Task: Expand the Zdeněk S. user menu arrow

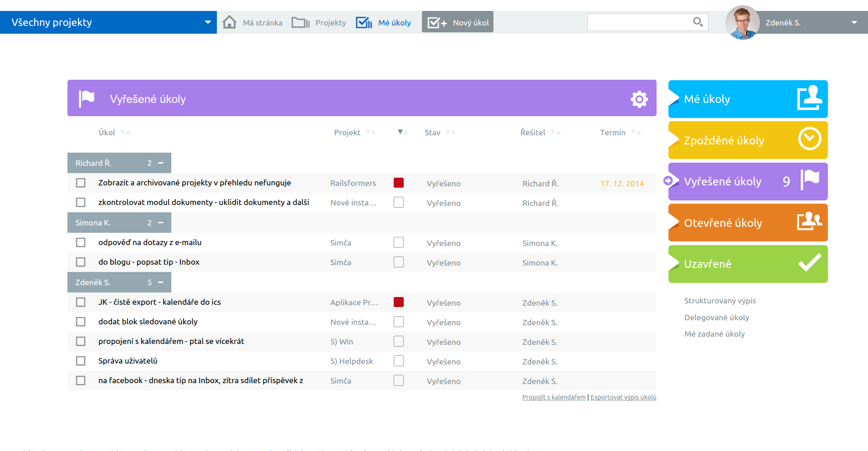Action: 854,22
